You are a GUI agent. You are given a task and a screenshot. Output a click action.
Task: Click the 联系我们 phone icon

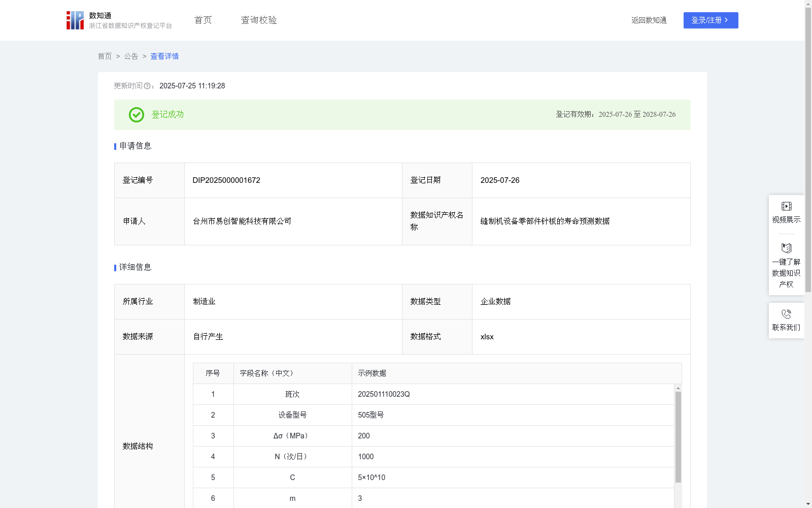(786, 314)
